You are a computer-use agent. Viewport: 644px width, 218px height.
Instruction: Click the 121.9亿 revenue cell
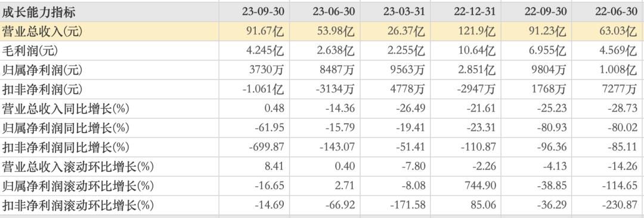pyautogui.click(x=476, y=31)
